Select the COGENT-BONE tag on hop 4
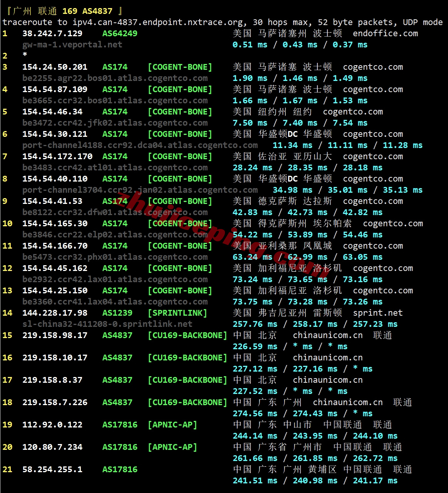This screenshot has height=493, width=448. click(x=180, y=89)
